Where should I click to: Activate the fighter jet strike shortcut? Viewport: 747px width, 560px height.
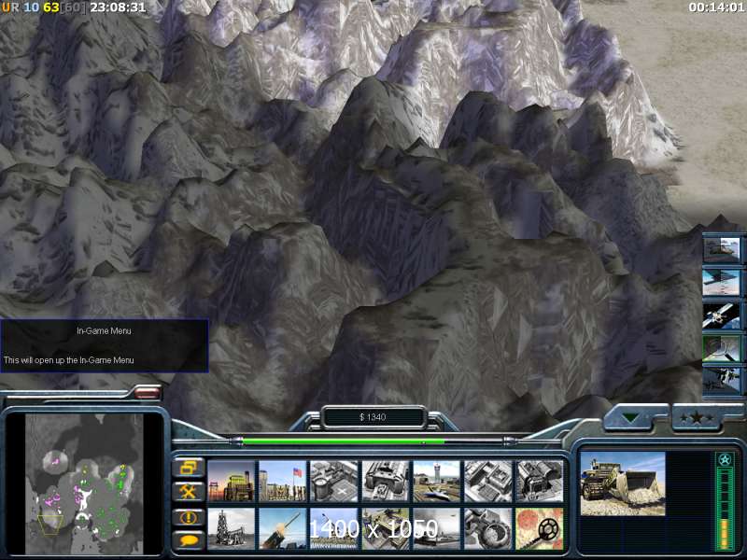coord(722,381)
